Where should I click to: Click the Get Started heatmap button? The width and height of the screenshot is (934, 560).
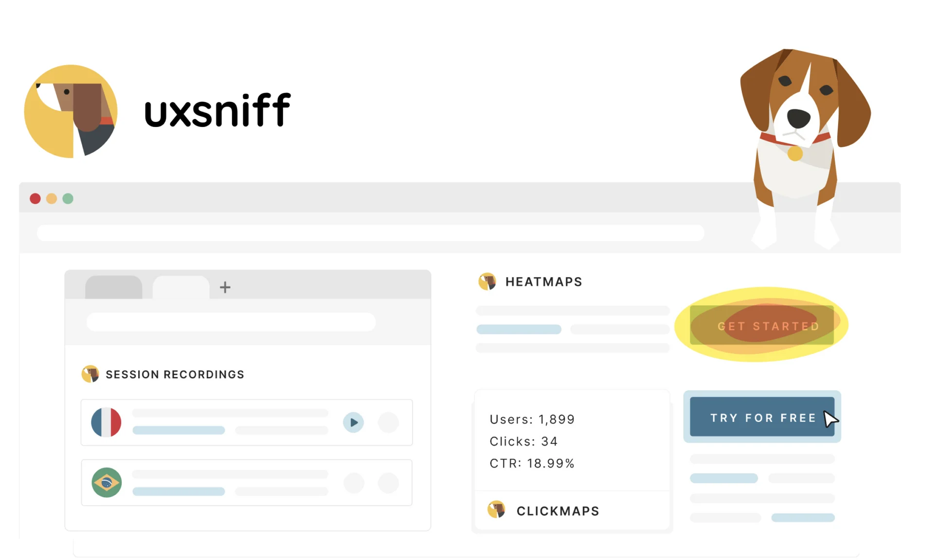(x=762, y=326)
